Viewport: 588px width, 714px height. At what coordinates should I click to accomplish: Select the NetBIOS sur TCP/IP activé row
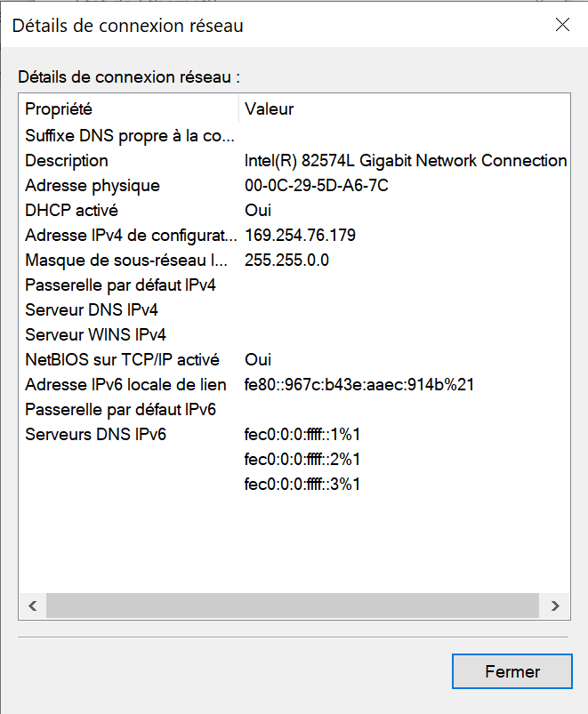pyautogui.click(x=123, y=360)
